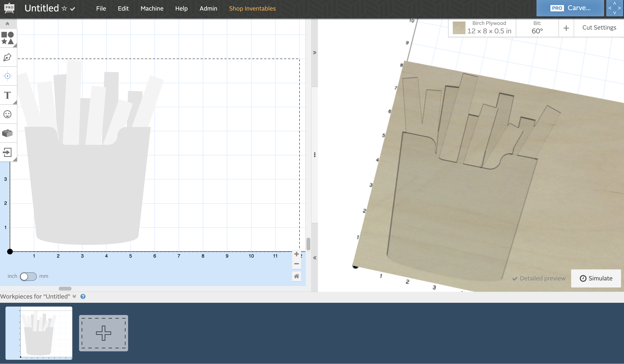The height and width of the screenshot is (364, 624).
Task: Toggle units between inch and mm
Action: click(28, 276)
